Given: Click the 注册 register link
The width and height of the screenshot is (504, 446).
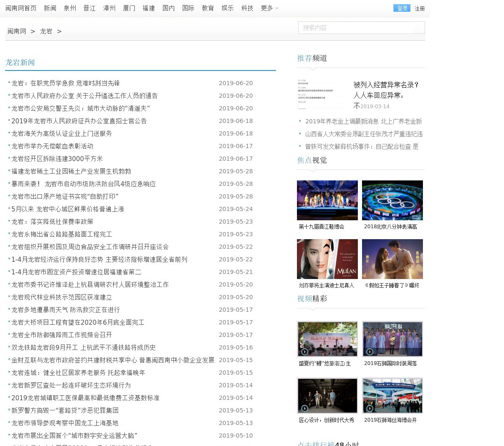Looking at the screenshot, I should click(420, 8).
